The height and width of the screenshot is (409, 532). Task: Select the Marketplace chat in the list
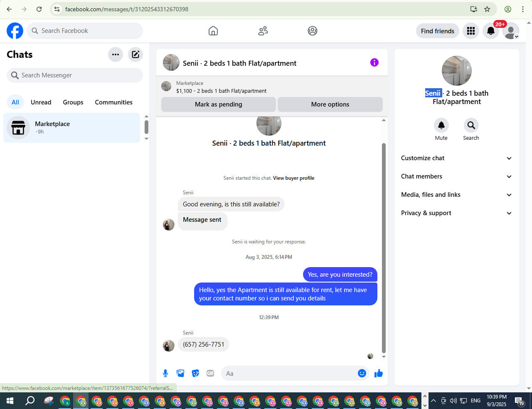(x=72, y=128)
